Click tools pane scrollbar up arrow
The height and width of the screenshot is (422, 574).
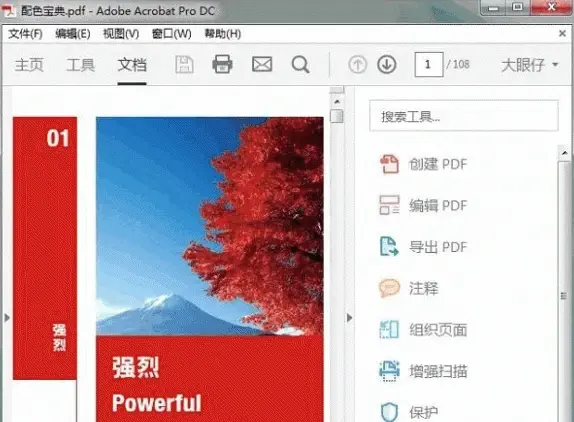click(564, 153)
